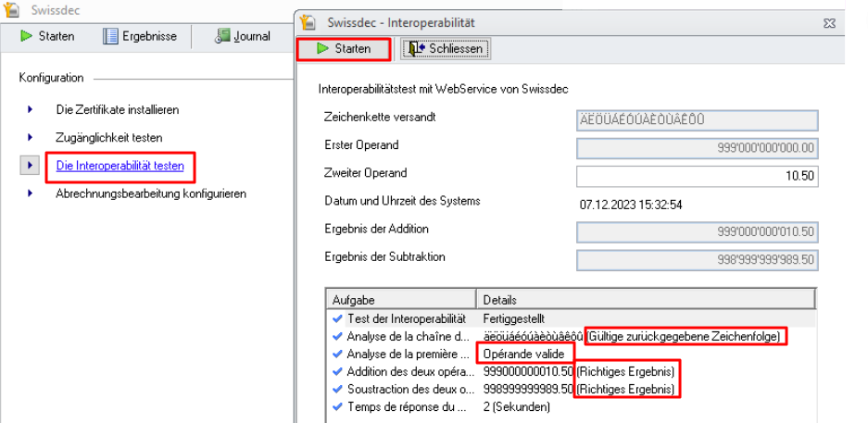Select the Analyse de la première row
This screenshot has height=423, width=868.
[x=572, y=354]
